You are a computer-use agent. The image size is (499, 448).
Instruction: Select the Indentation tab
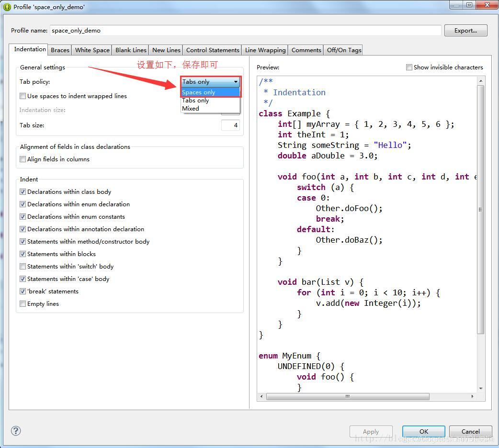point(30,49)
